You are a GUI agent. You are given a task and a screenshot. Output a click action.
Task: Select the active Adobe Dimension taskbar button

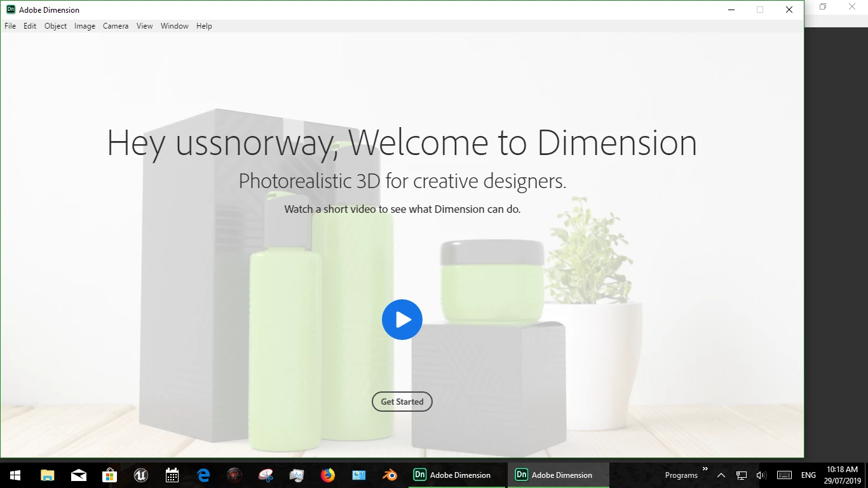tap(559, 475)
